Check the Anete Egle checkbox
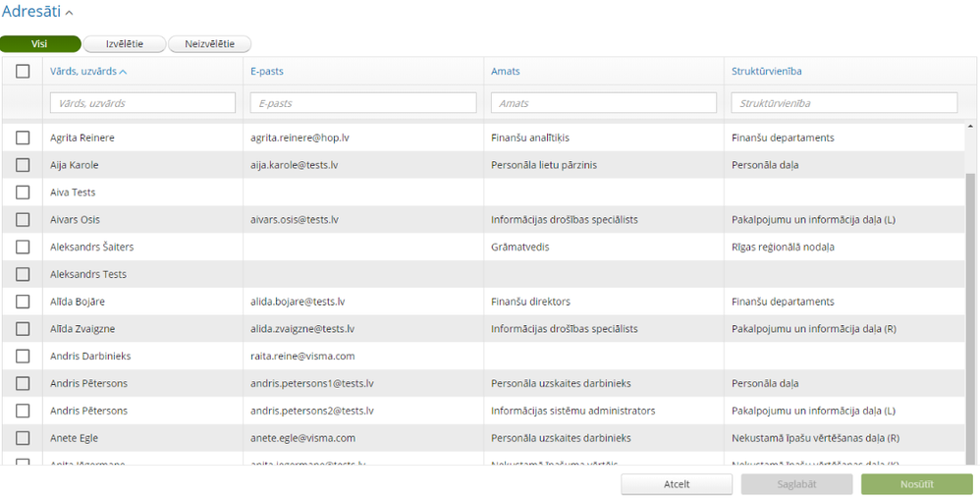Viewport: 980px width, 499px height. click(23, 438)
